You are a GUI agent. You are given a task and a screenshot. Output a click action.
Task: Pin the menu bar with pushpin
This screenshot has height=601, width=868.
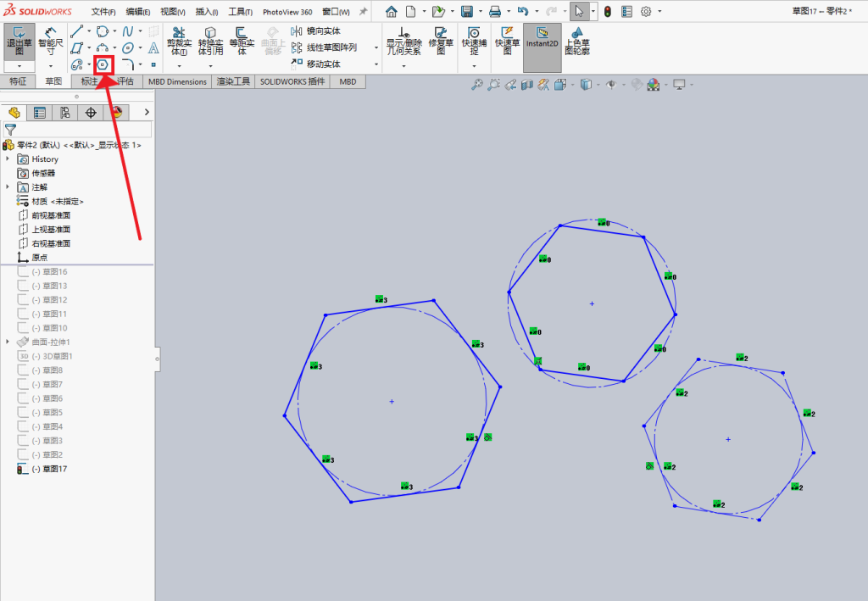click(363, 12)
